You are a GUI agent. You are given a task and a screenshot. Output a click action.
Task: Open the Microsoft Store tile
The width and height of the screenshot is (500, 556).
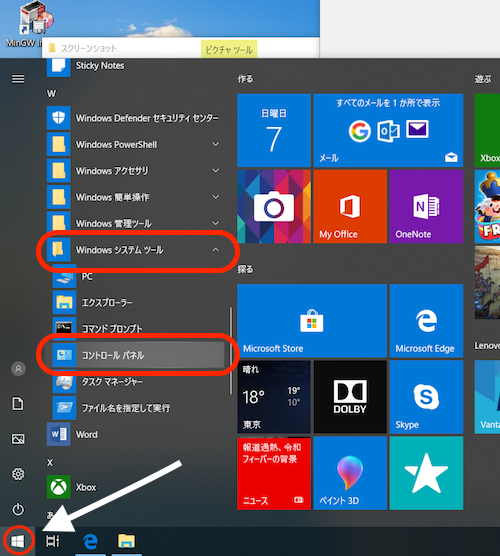(x=312, y=321)
